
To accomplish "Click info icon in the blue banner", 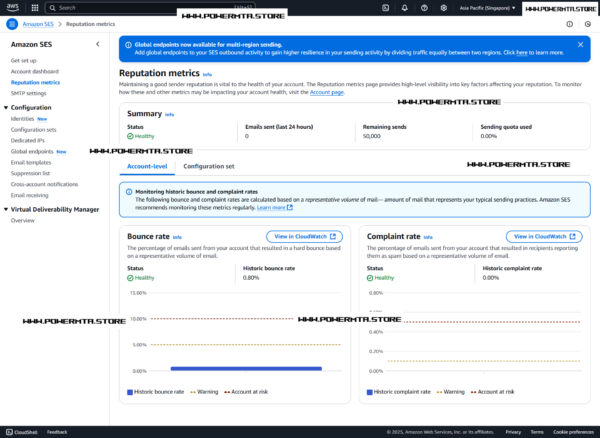I will click(129, 45).
